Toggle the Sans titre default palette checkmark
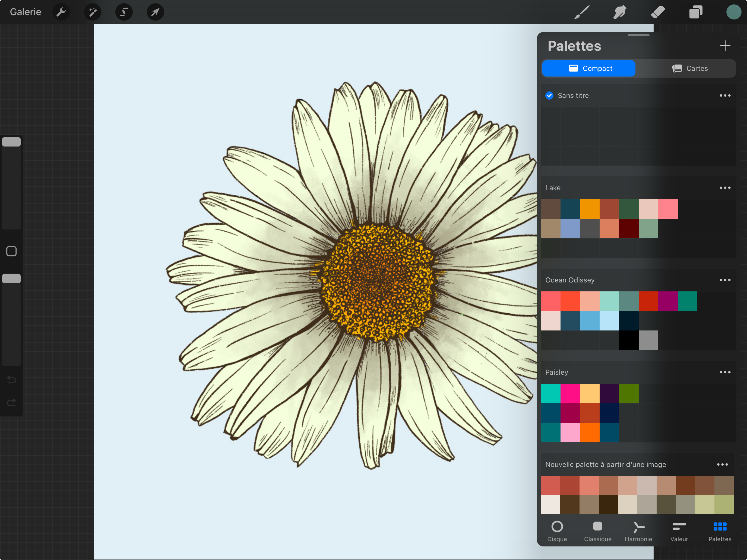This screenshot has width=747, height=560. [549, 96]
